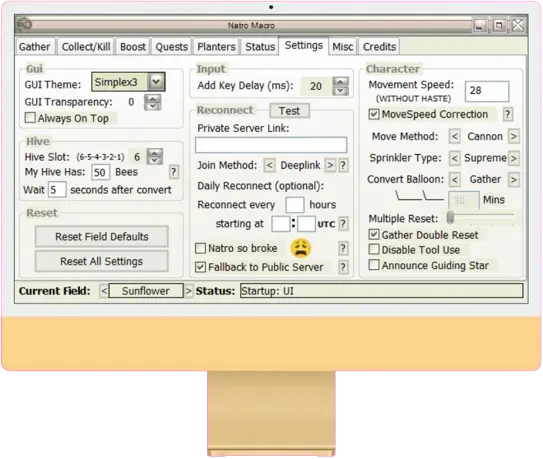Click My Hive Has bees count field
Screen dimensions: 543x459
(101, 172)
